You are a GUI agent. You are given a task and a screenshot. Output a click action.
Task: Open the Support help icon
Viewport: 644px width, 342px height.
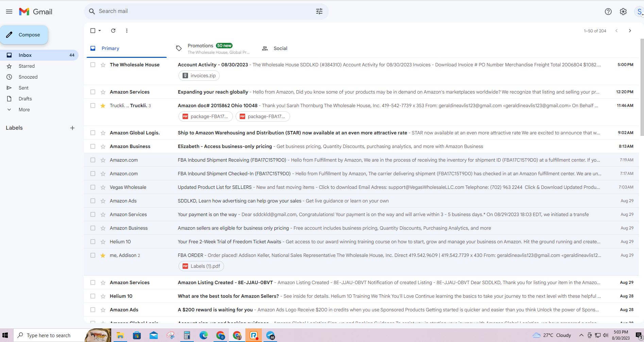point(608,12)
